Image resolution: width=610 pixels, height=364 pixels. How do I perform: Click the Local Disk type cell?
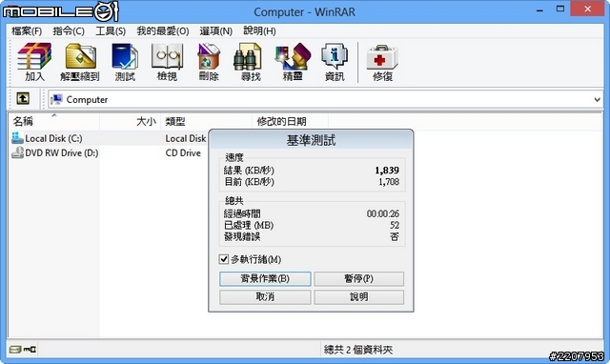(x=186, y=138)
